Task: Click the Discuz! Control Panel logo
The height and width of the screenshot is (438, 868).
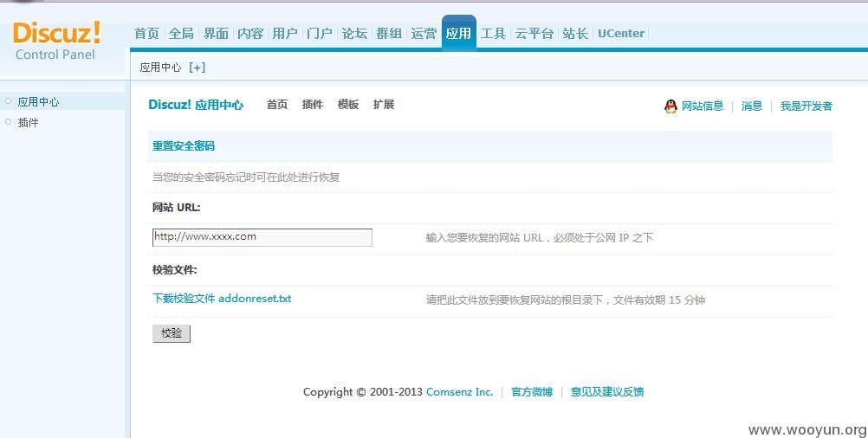Action: click(56, 41)
